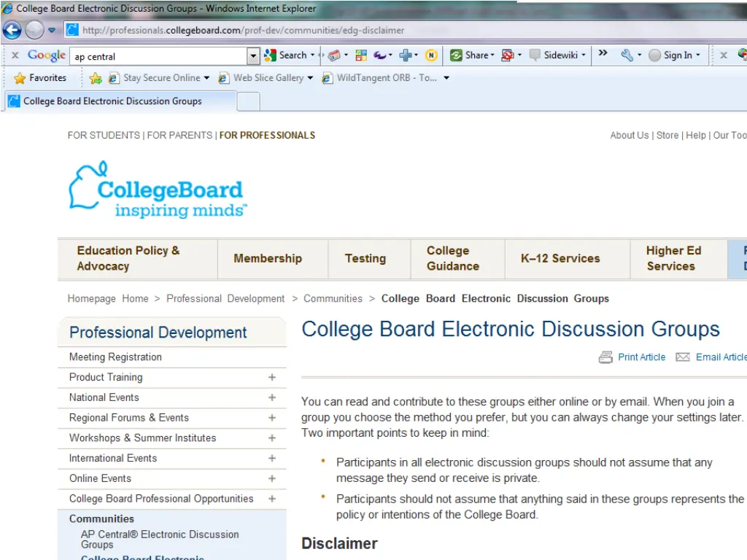747x560 pixels.
Task: Click the envelope icon for Email Article
Action: tap(683, 357)
